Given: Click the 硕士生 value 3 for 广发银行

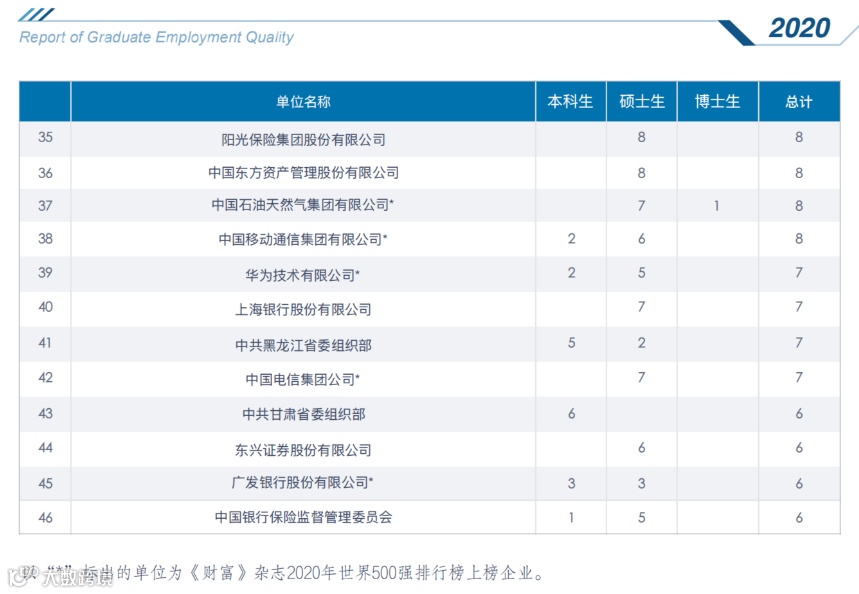Looking at the screenshot, I should (642, 483).
